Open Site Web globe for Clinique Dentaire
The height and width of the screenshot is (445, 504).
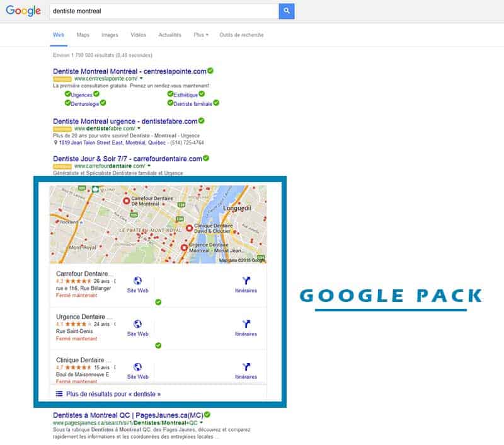click(138, 367)
